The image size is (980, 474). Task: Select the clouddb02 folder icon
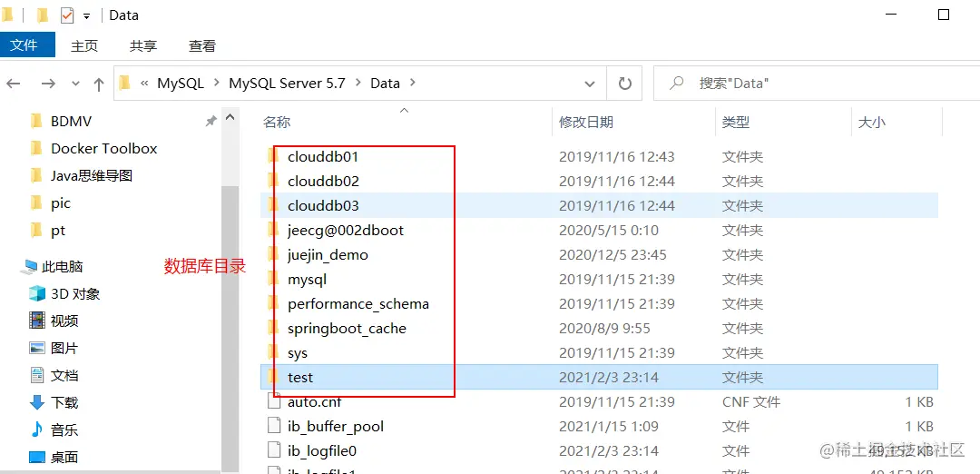tap(273, 181)
